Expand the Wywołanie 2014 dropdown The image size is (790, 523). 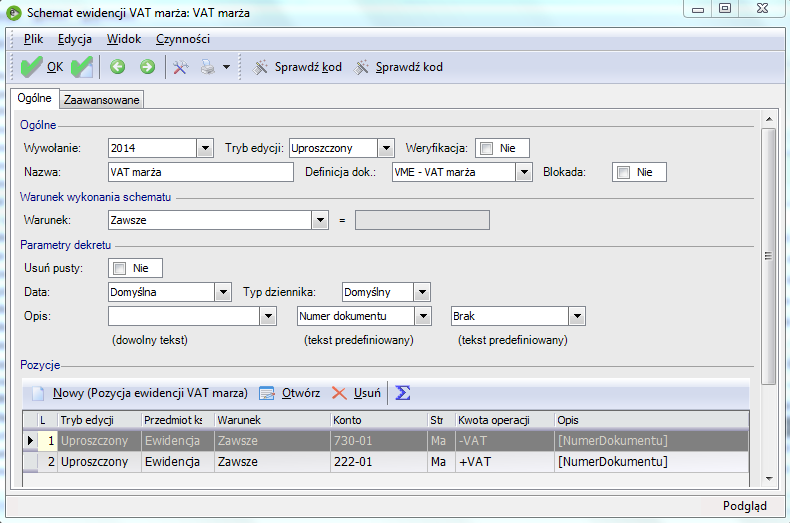point(205,148)
